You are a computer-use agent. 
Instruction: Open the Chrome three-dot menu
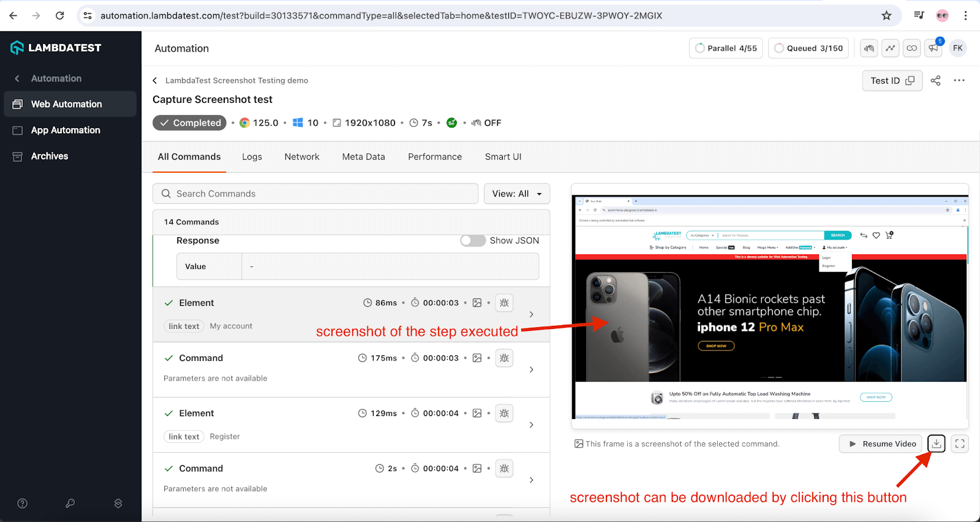pos(965,15)
